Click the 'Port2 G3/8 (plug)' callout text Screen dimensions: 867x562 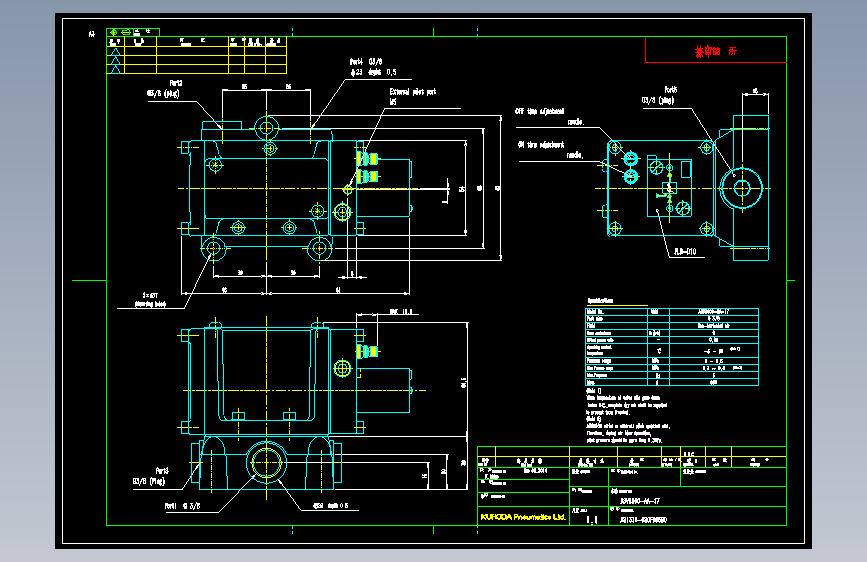(x=163, y=89)
